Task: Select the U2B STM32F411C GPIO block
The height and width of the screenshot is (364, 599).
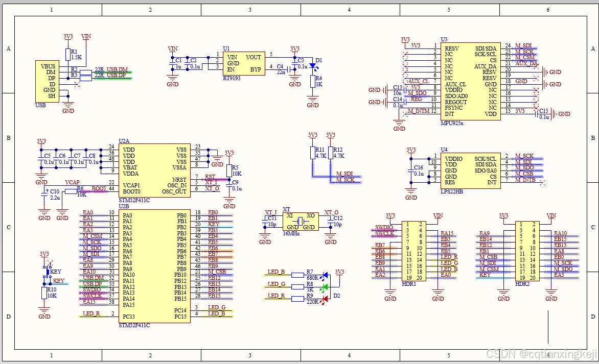Action: point(154,265)
